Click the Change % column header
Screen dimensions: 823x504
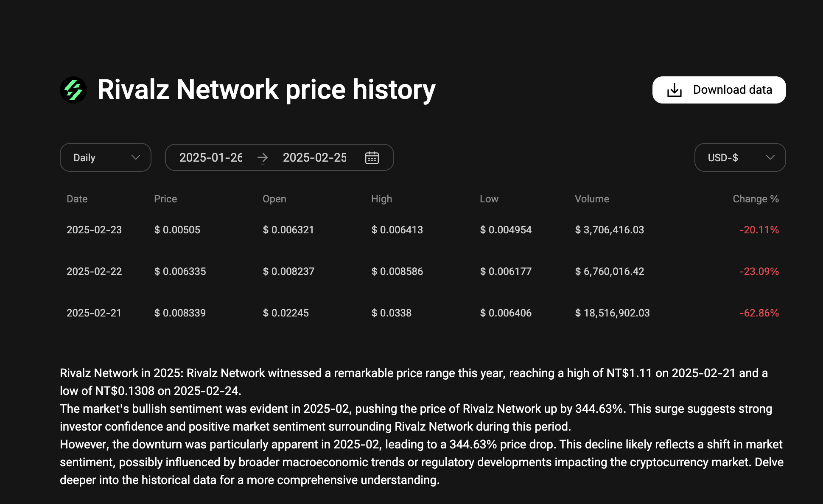[756, 199]
